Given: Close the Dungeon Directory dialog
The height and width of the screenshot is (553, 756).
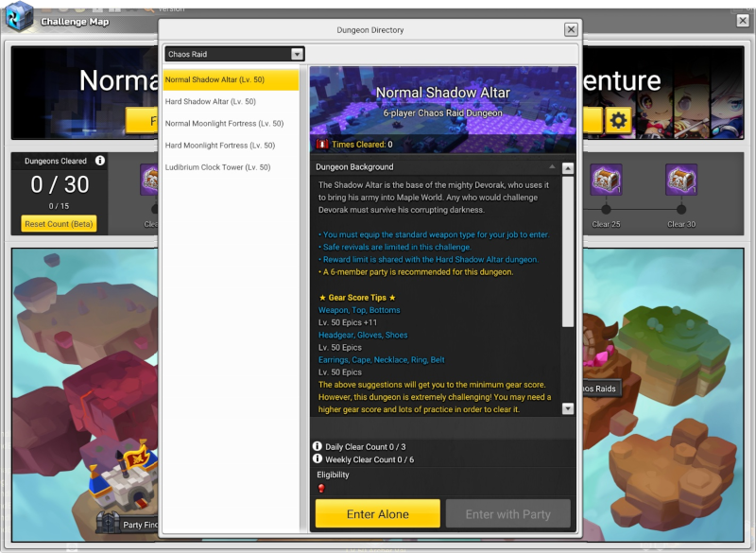Looking at the screenshot, I should point(571,30).
